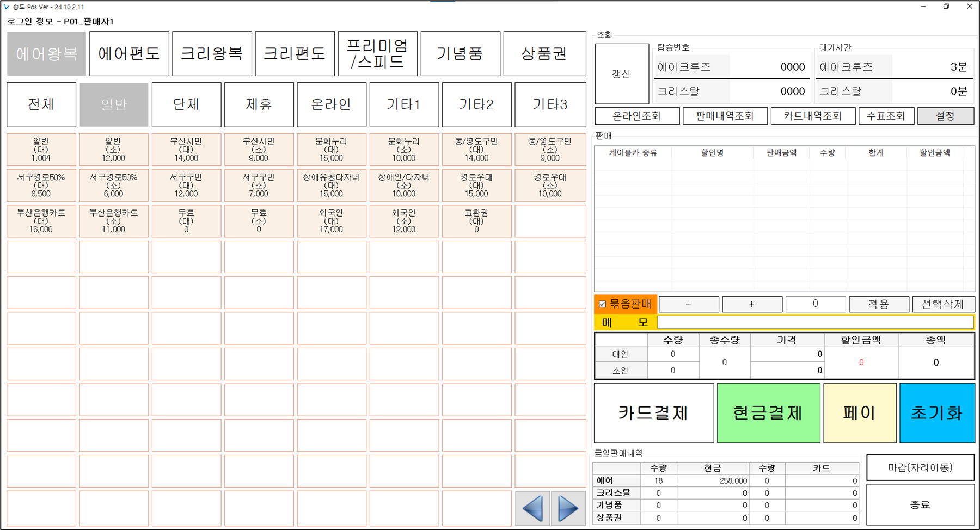Open the 설정 settings button
The height and width of the screenshot is (530, 980).
pos(945,116)
